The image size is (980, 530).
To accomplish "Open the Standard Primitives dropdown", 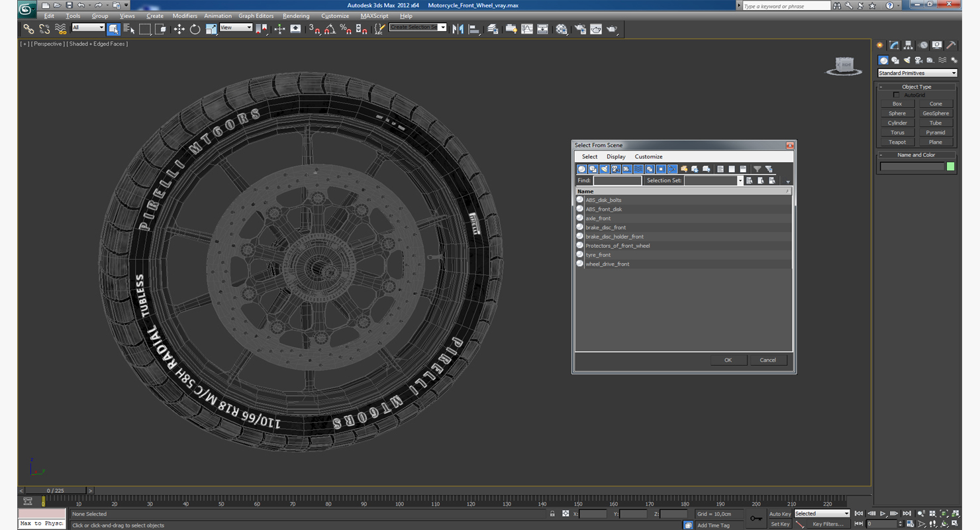I will pyautogui.click(x=918, y=73).
